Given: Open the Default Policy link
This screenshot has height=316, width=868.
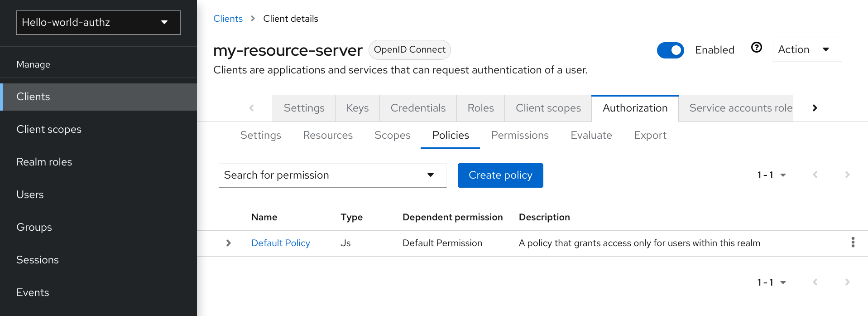Looking at the screenshot, I should (280, 243).
